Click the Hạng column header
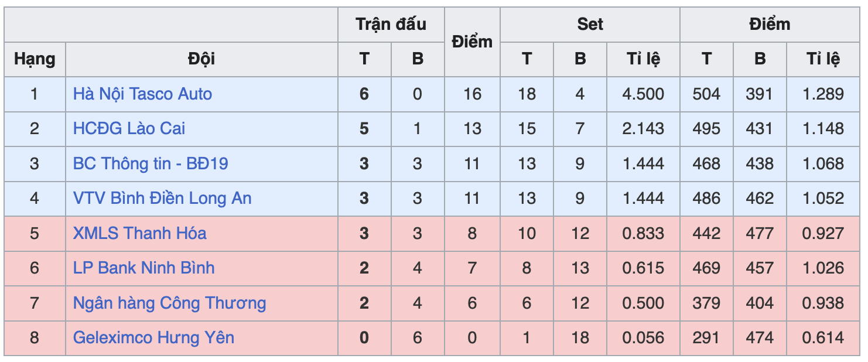868x362 pixels. (35, 59)
